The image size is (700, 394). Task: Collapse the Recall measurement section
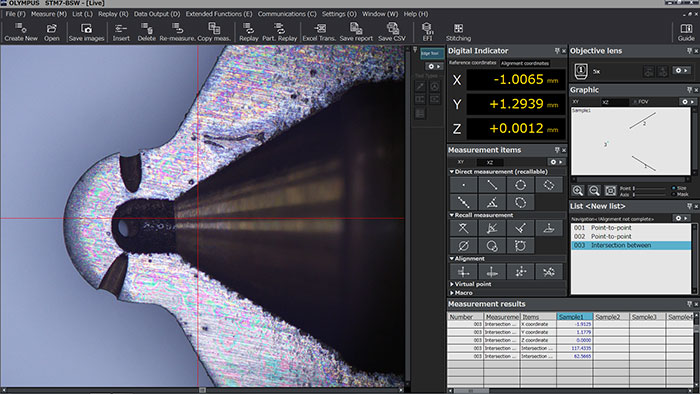pyautogui.click(x=452, y=215)
